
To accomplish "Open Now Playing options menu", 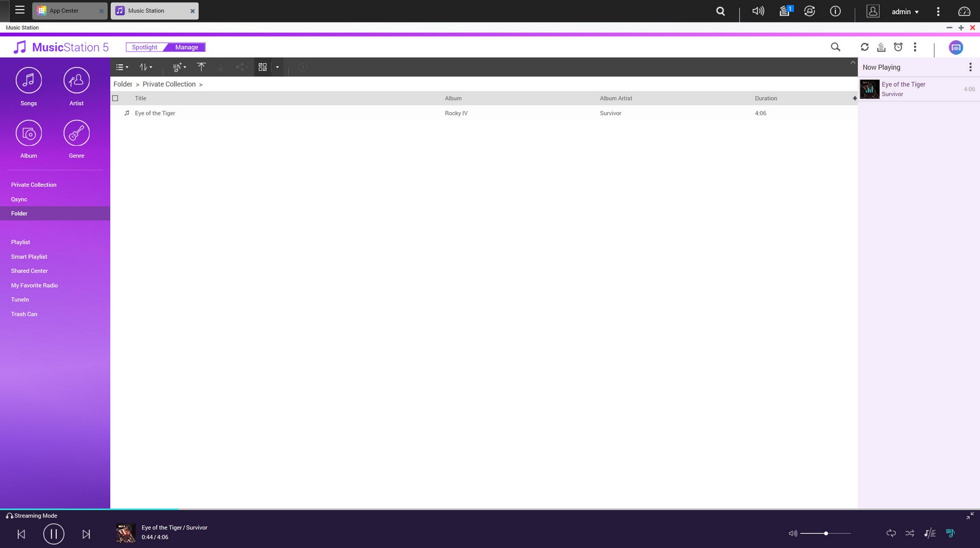I will tap(970, 67).
